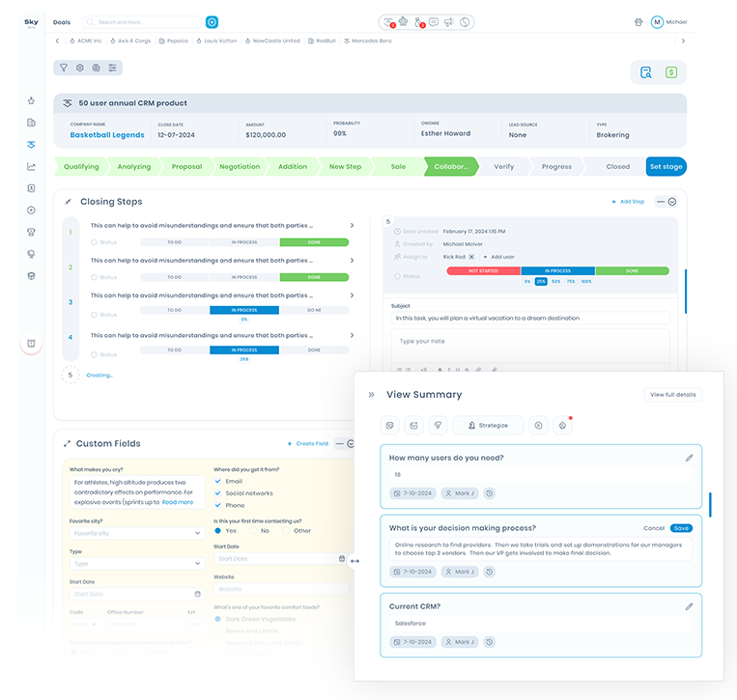
Task: Click the star icon in left sidebar
Action: (31, 100)
